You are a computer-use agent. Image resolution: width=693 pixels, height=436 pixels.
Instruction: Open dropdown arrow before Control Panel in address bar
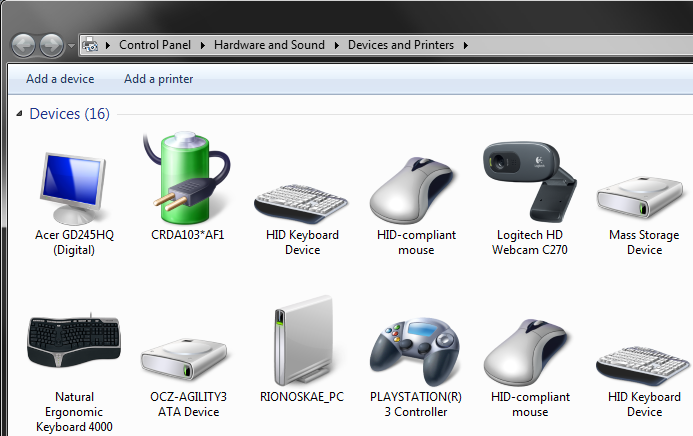click(107, 45)
